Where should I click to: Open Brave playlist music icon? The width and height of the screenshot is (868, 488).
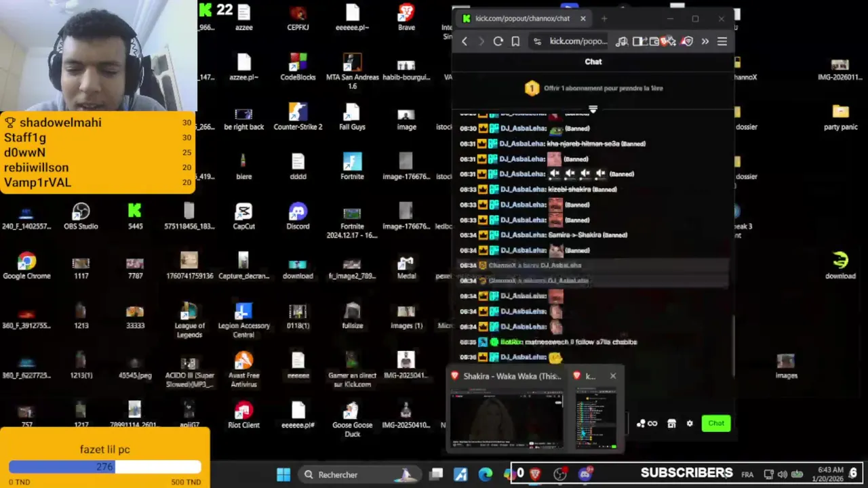click(621, 41)
